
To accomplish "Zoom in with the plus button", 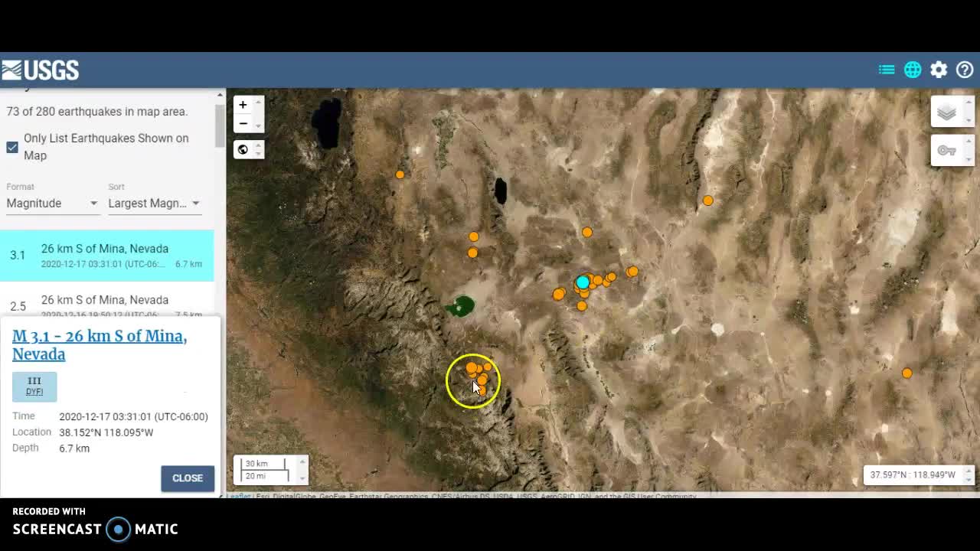I will coord(243,105).
